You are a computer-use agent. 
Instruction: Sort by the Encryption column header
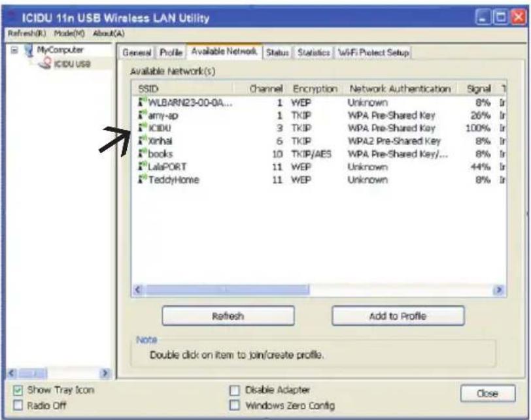pos(315,89)
